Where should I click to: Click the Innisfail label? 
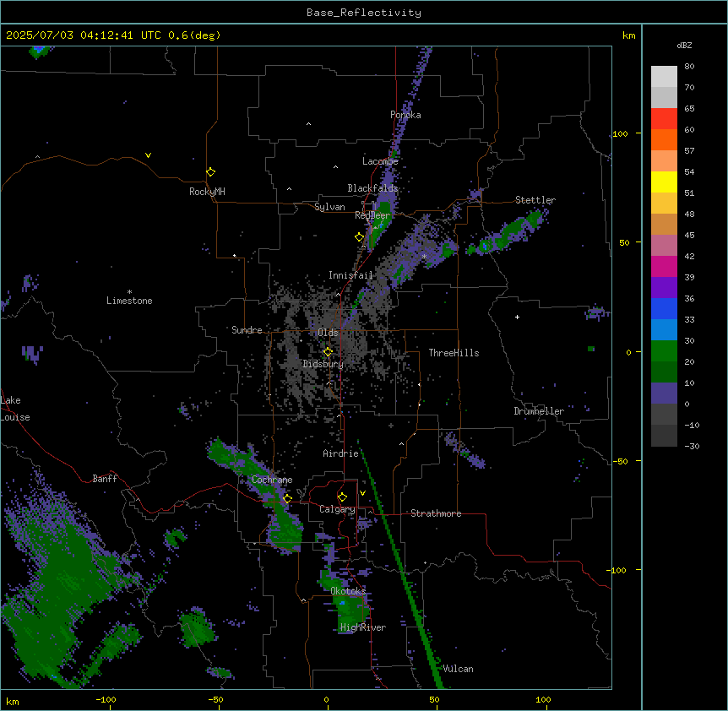pyautogui.click(x=350, y=275)
